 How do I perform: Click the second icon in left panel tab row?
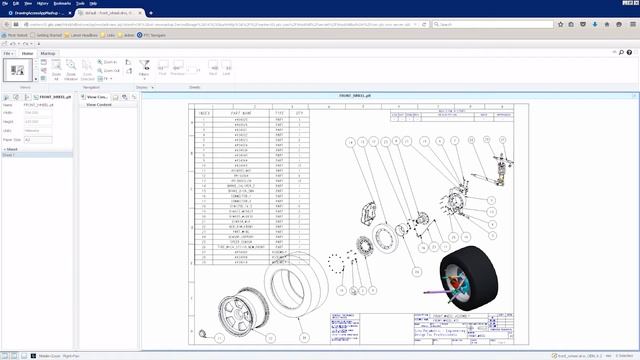(x=16, y=97)
